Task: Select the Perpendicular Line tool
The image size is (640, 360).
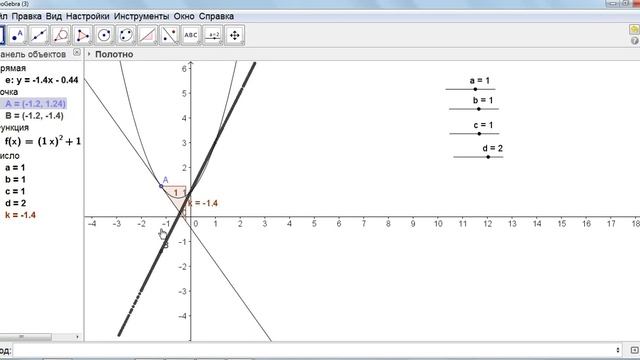Action: coord(60,35)
